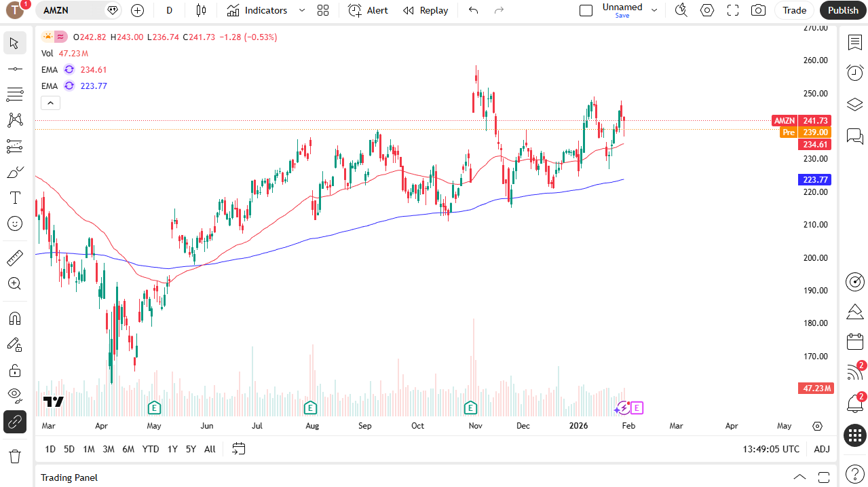
Task: Change the D daily interval
Action: click(x=169, y=10)
